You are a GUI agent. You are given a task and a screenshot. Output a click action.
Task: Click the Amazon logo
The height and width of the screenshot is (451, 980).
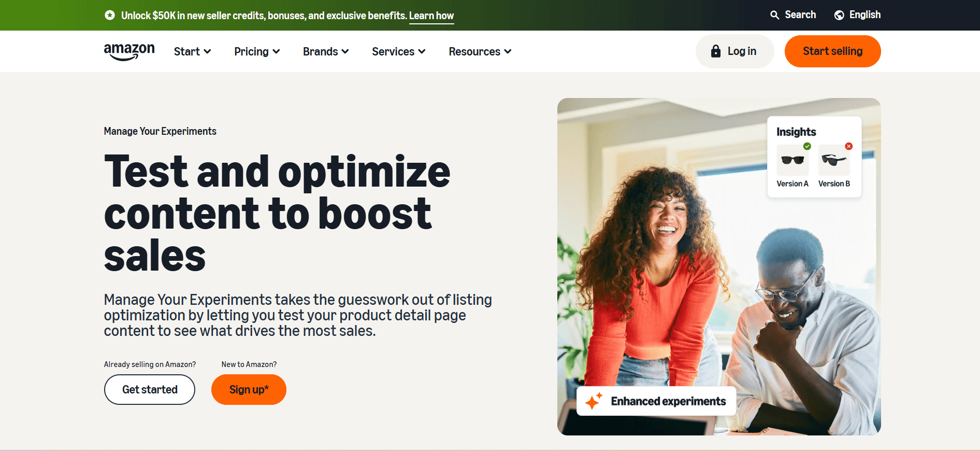point(129,52)
